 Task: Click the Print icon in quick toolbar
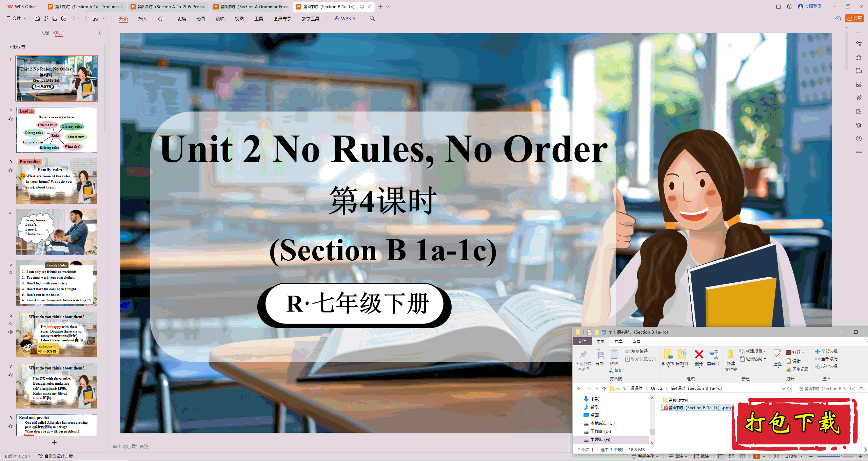(x=55, y=19)
